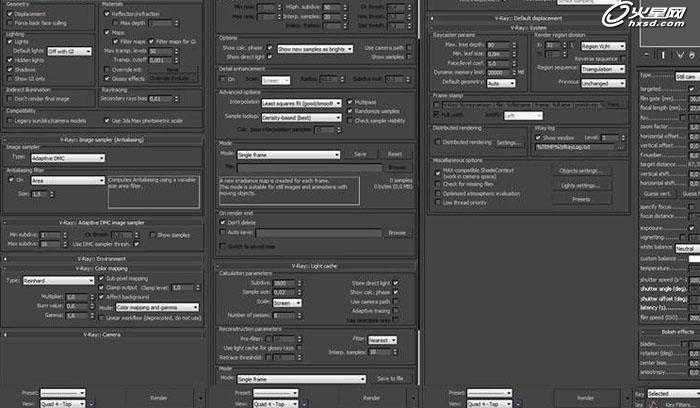Toggle the Displacement checkbox under Geometry
This screenshot has width=700, height=408.
click(10, 14)
